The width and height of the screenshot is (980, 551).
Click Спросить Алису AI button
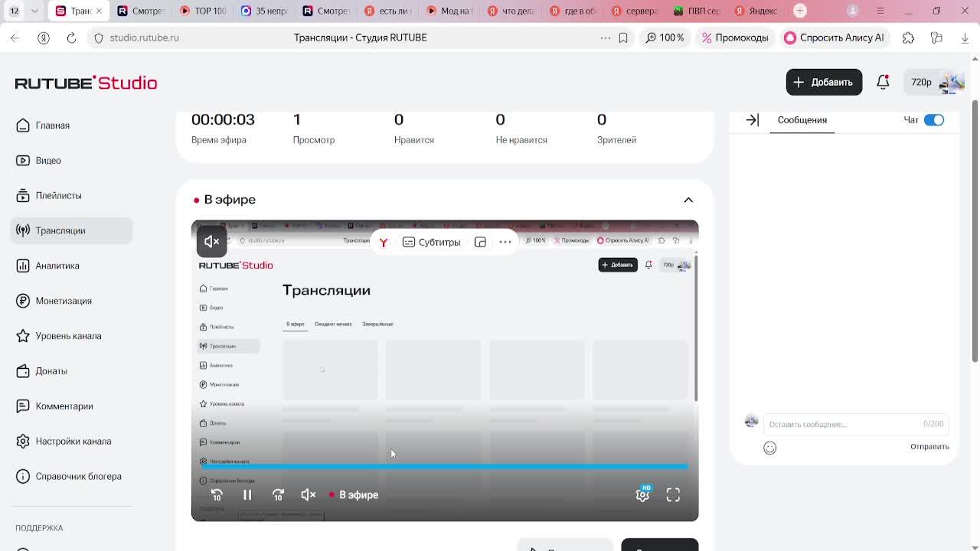point(834,37)
